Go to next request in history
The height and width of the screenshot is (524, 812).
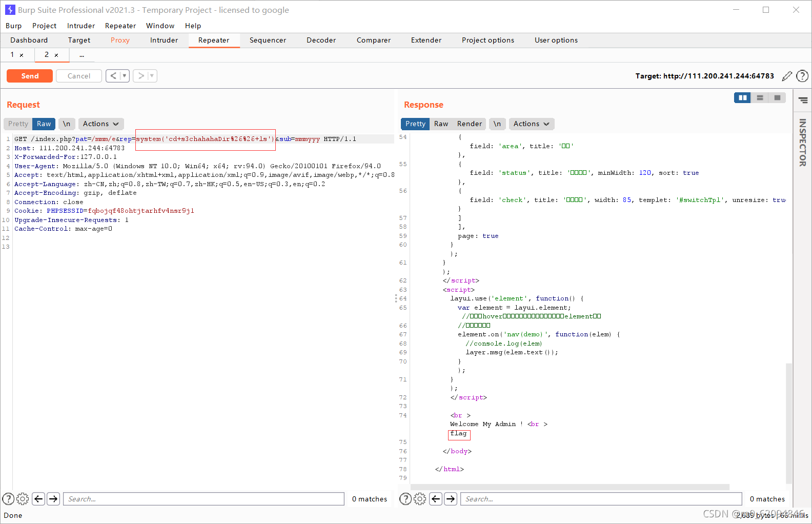pyautogui.click(x=140, y=76)
